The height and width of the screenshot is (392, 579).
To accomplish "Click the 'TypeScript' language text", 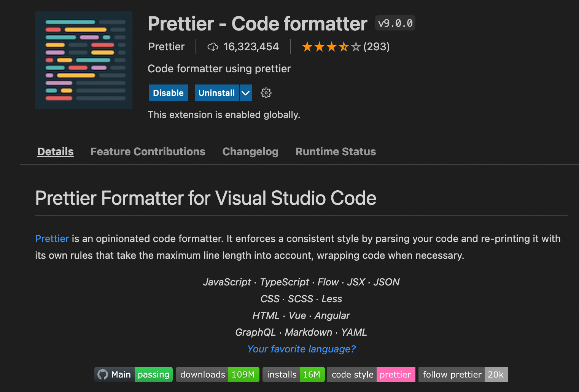I will click(x=285, y=282).
